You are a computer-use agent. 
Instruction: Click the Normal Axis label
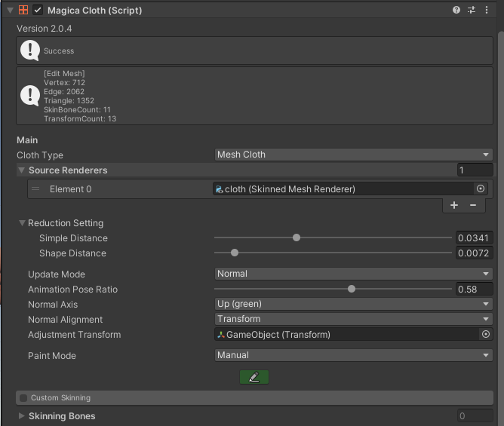coord(53,305)
